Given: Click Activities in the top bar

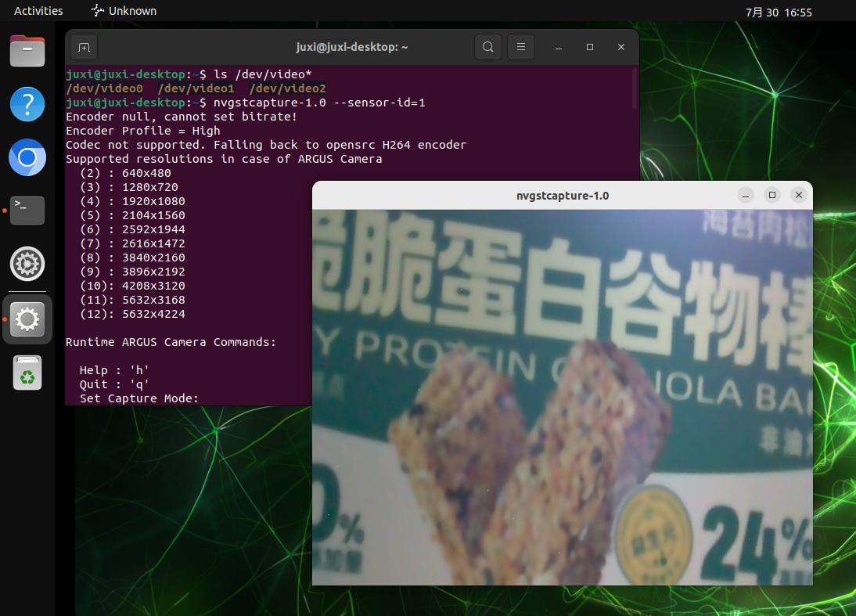Looking at the screenshot, I should click(x=38, y=11).
